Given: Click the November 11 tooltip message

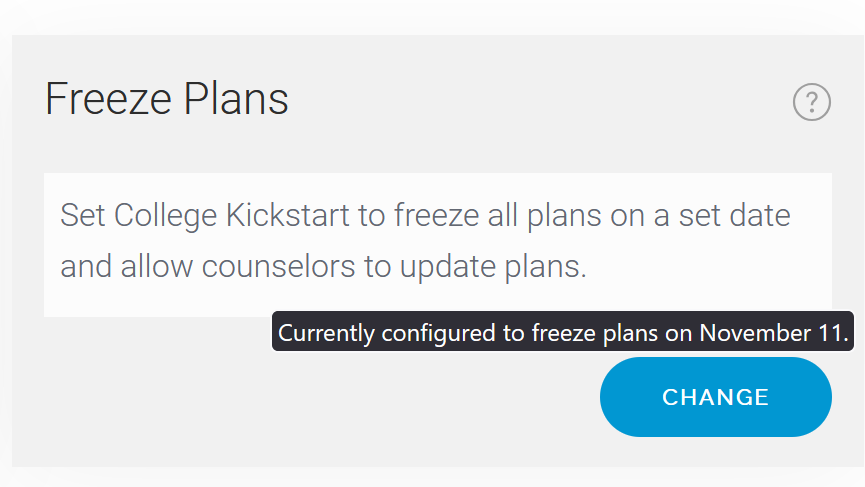Looking at the screenshot, I should coord(563,331).
